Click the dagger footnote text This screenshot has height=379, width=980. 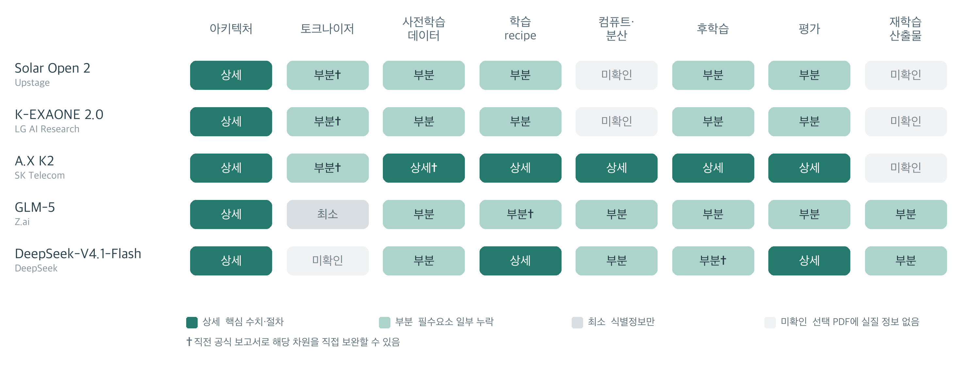[x=293, y=342]
